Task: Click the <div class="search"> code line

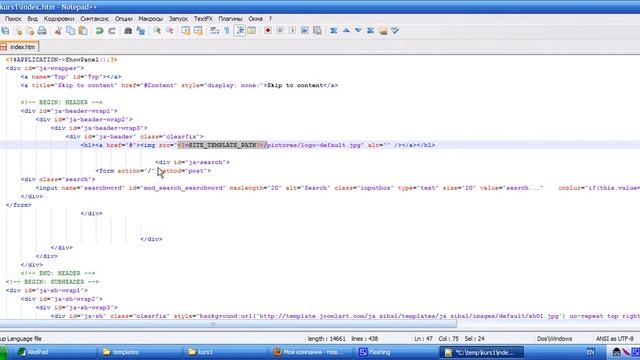Action: tap(58, 179)
